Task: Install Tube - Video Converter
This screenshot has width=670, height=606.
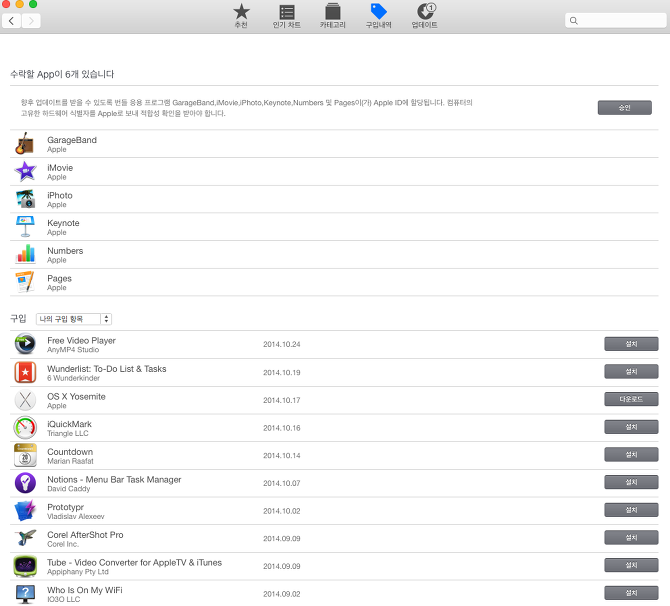Action: click(631, 565)
